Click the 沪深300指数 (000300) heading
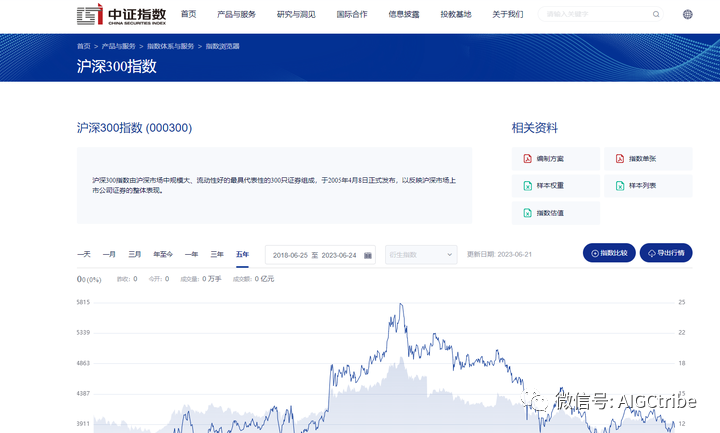 [x=134, y=128]
